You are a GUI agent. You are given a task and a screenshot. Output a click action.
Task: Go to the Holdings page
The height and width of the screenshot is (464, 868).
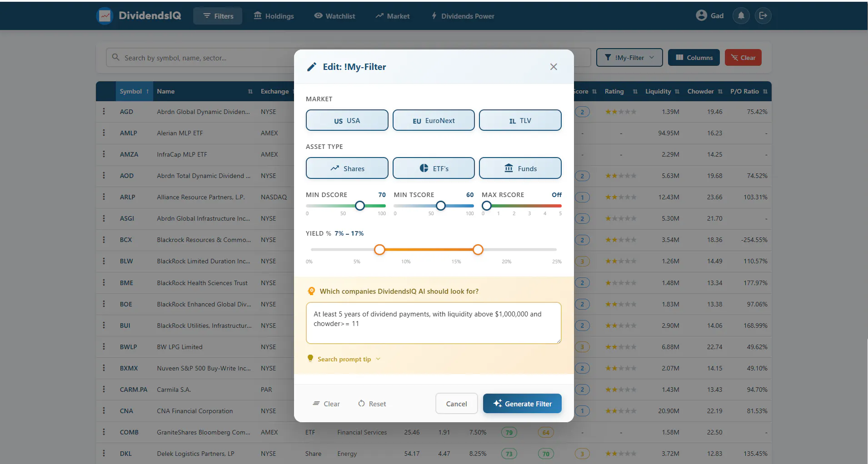point(274,16)
